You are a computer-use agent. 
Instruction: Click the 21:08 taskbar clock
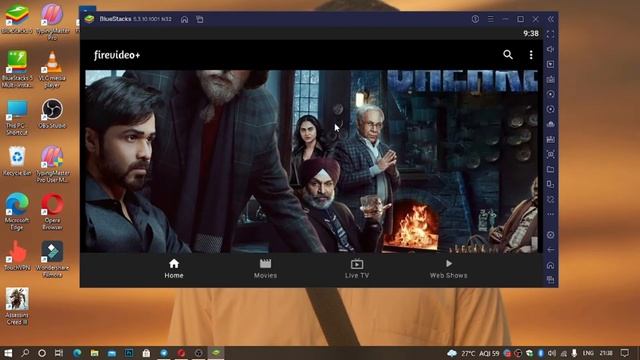pos(606,353)
